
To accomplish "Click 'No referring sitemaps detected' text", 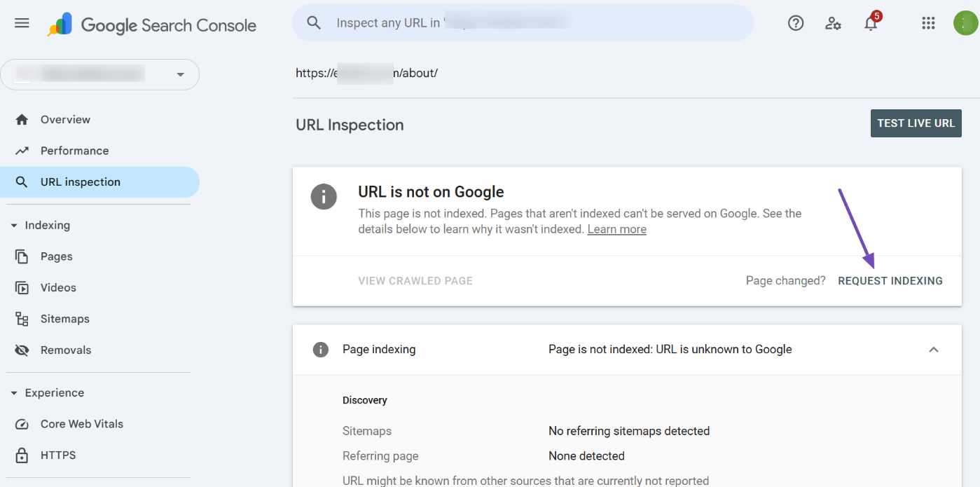I will tap(629, 431).
